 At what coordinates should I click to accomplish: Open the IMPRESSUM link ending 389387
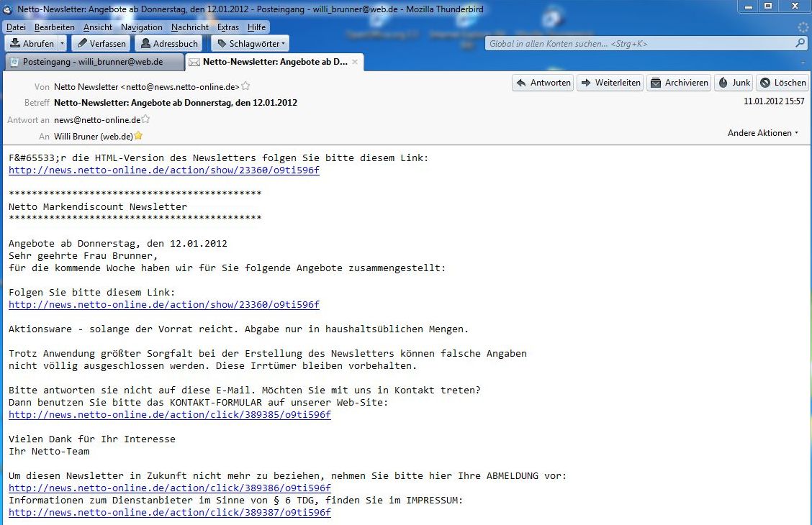pos(170,513)
